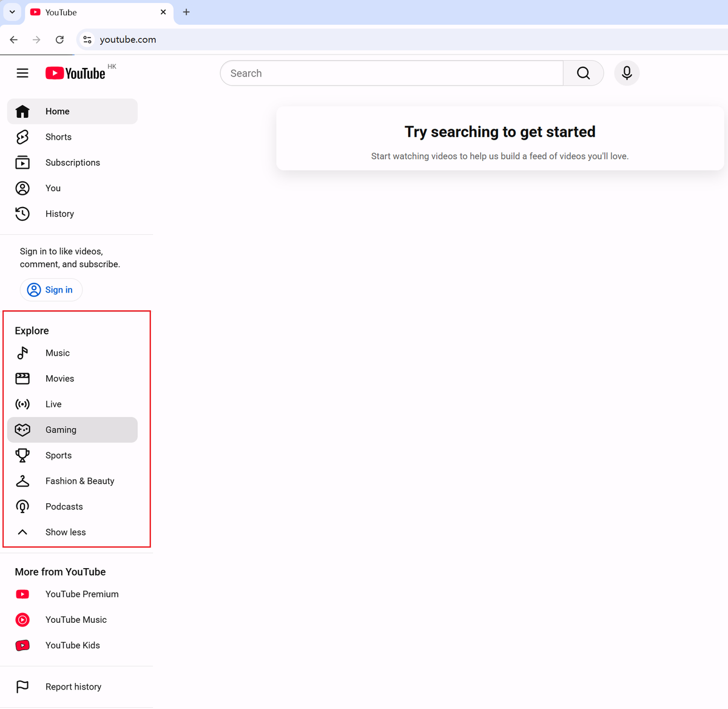View site information icon in address bar

(x=87, y=39)
